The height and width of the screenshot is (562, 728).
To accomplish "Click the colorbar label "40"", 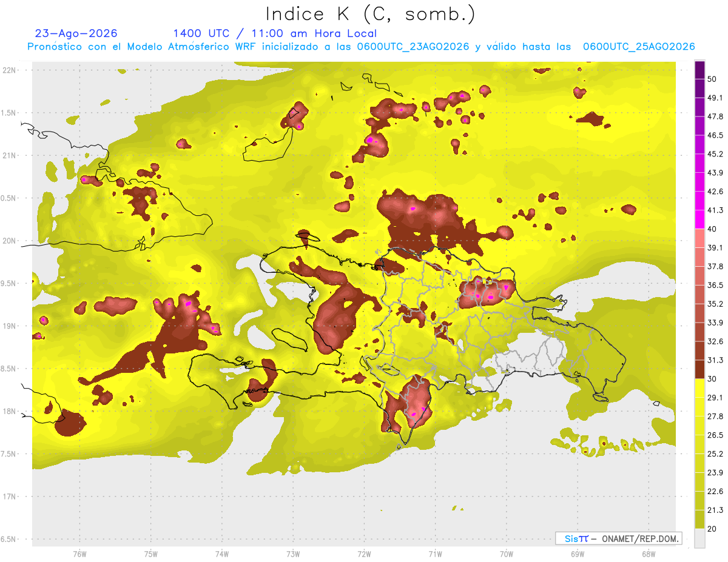I will point(712,229).
